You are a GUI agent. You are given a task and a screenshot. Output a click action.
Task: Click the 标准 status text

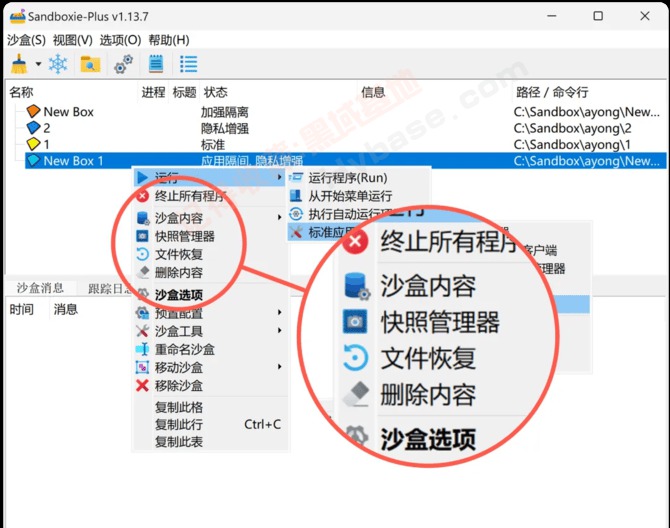[x=213, y=144]
